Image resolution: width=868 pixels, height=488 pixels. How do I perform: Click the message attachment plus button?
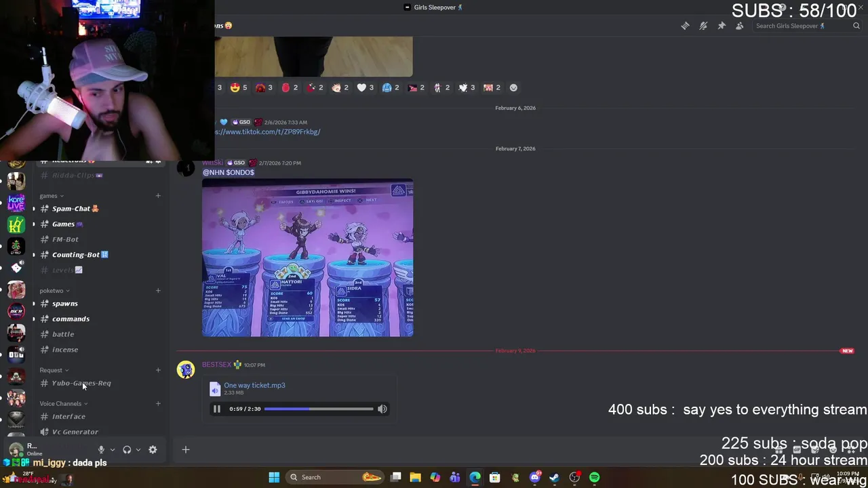click(185, 449)
